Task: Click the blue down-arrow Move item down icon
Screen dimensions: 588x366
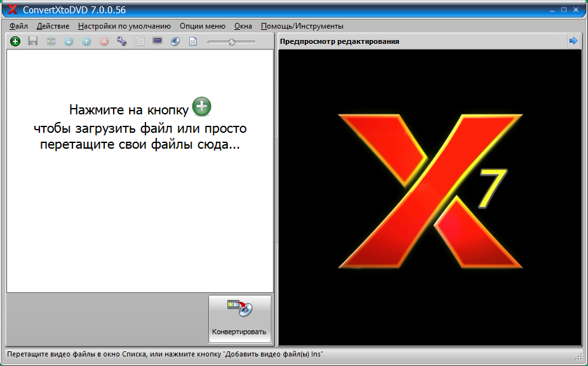Action: [69, 41]
